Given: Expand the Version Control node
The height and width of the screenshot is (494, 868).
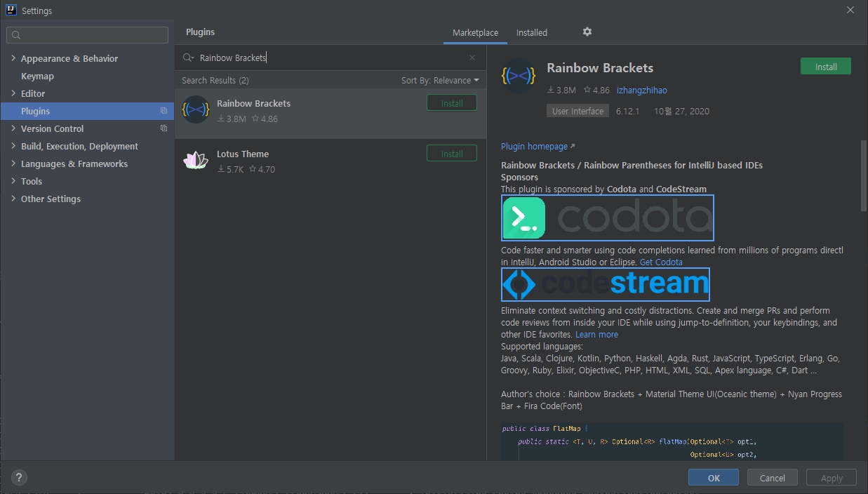Looking at the screenshot, I should [13, 128].
